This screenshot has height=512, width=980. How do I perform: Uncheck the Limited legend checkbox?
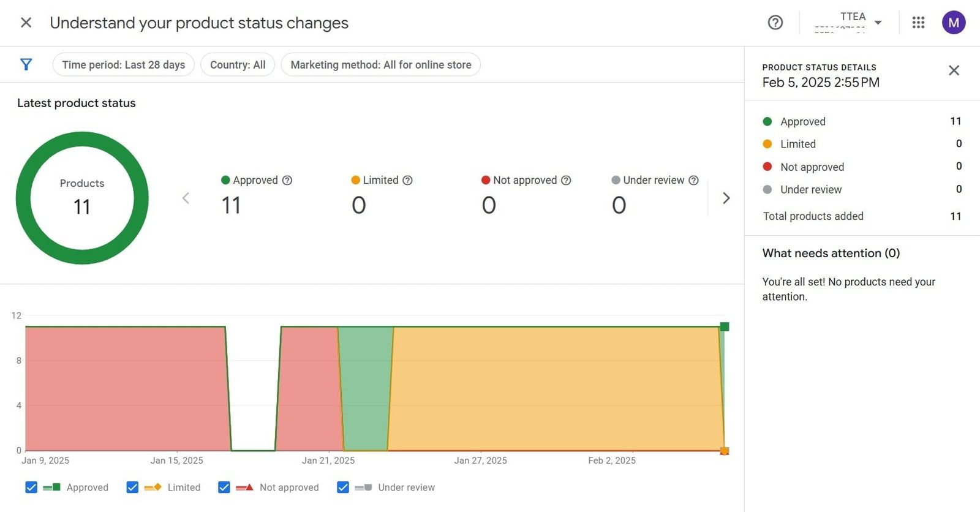(x=132, y=488)
